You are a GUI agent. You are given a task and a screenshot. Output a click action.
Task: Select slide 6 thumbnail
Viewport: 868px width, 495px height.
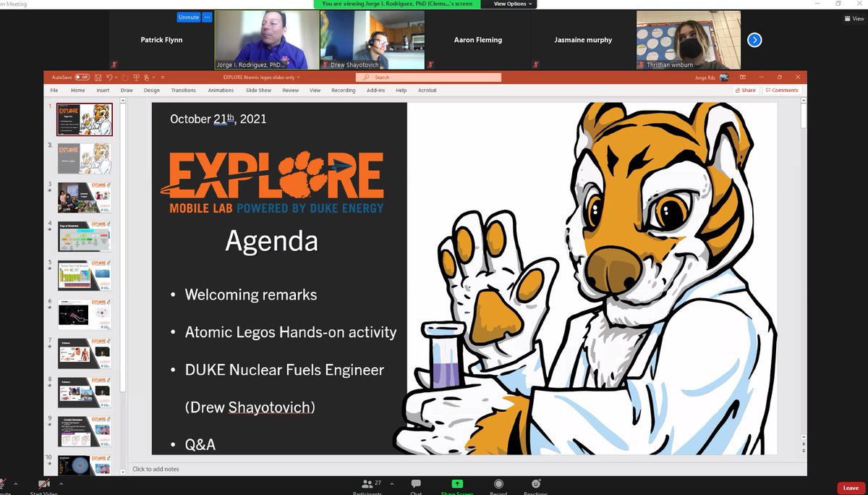tap(85, 314)
